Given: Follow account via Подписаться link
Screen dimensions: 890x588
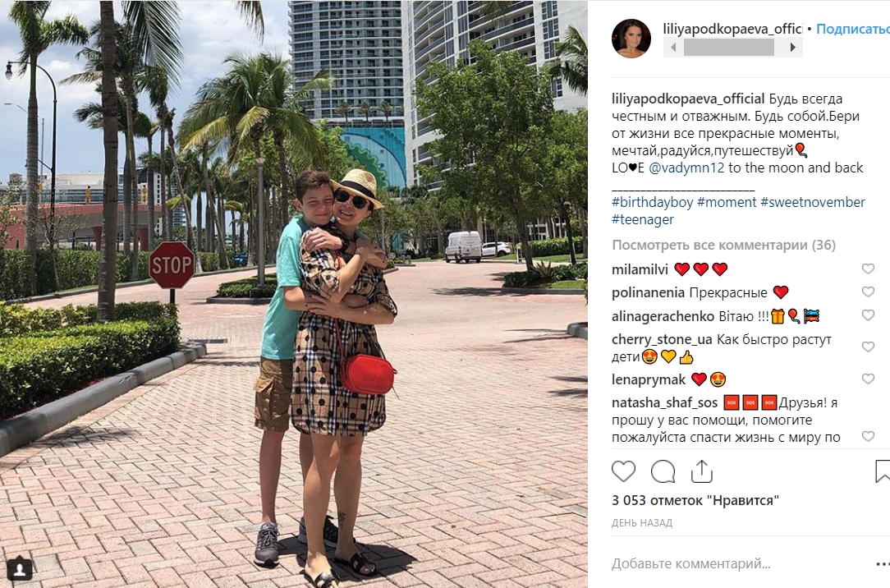Looking at the screenshot, I should click(852, 29).
